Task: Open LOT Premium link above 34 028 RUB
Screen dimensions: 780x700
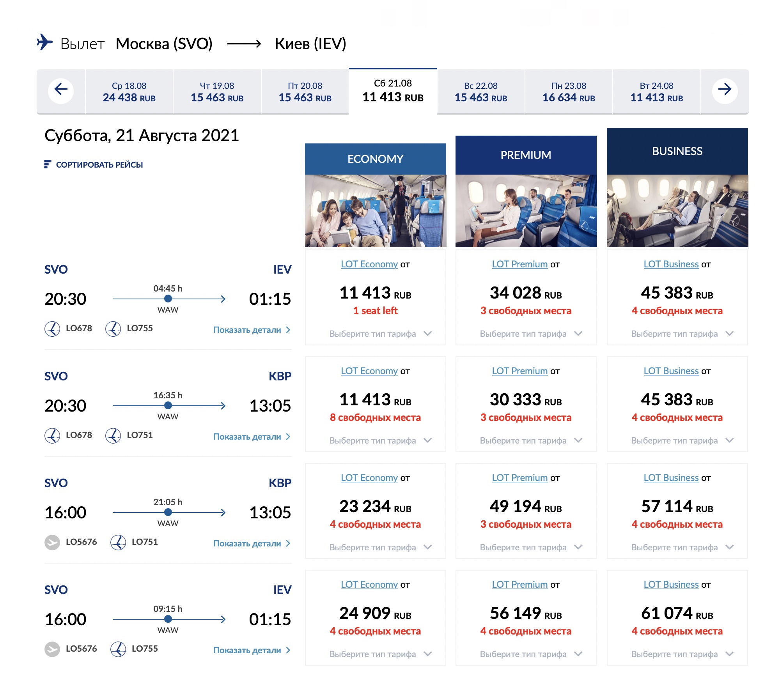Action: point(519,264)
